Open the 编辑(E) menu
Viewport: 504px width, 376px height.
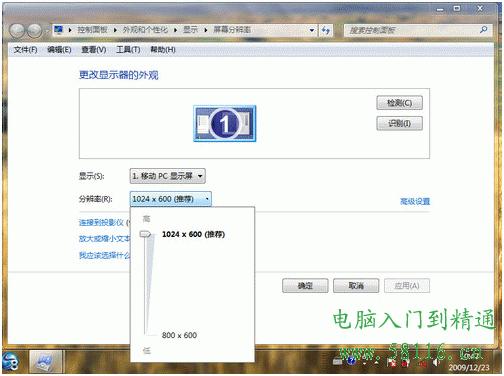point(59,50)
